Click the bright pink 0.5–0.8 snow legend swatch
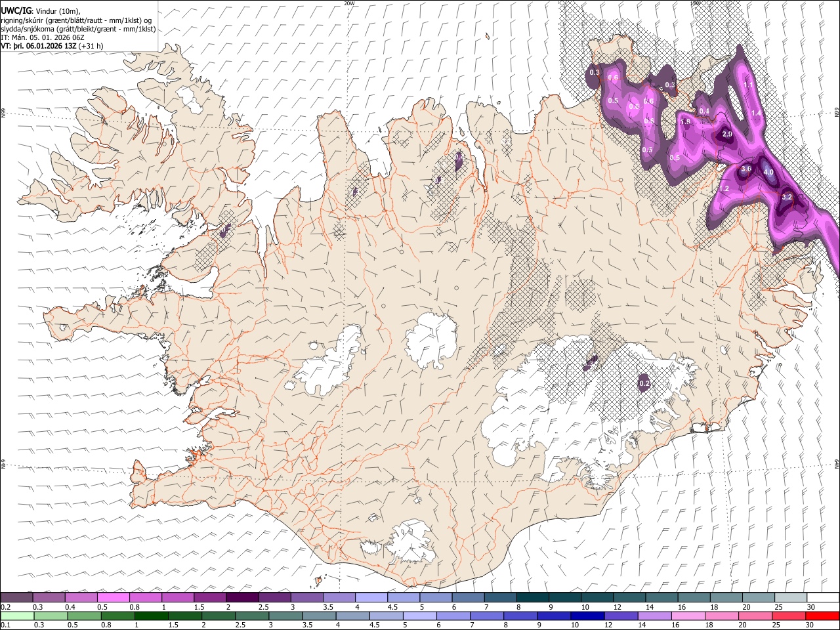Screen dimensions: 840x630 [113, 597]
